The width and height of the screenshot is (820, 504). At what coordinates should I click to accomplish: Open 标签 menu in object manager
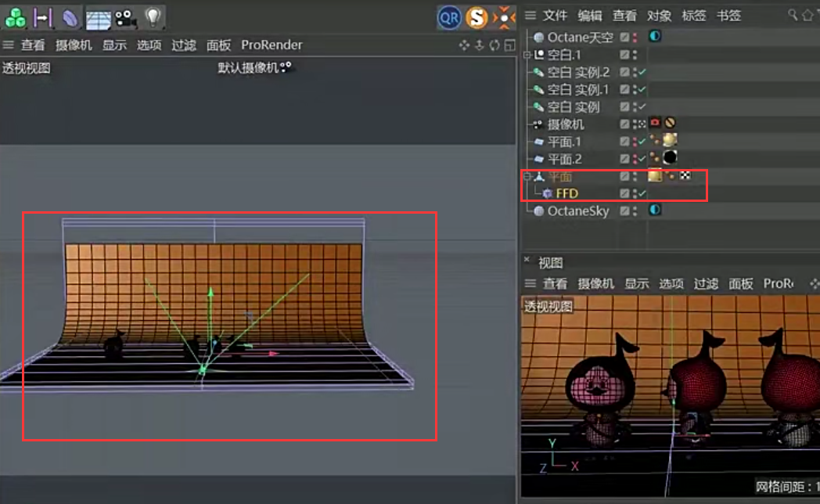tap(694, 16)
